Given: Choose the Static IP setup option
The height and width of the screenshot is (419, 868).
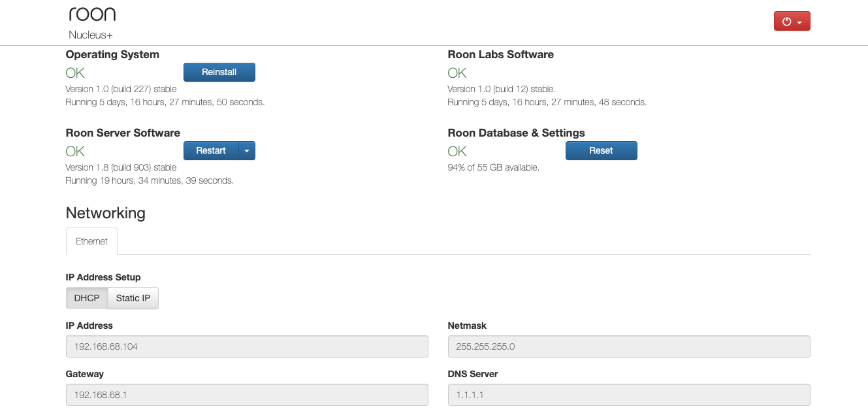Looking at the screenshot, I should (x=133, y=298).
